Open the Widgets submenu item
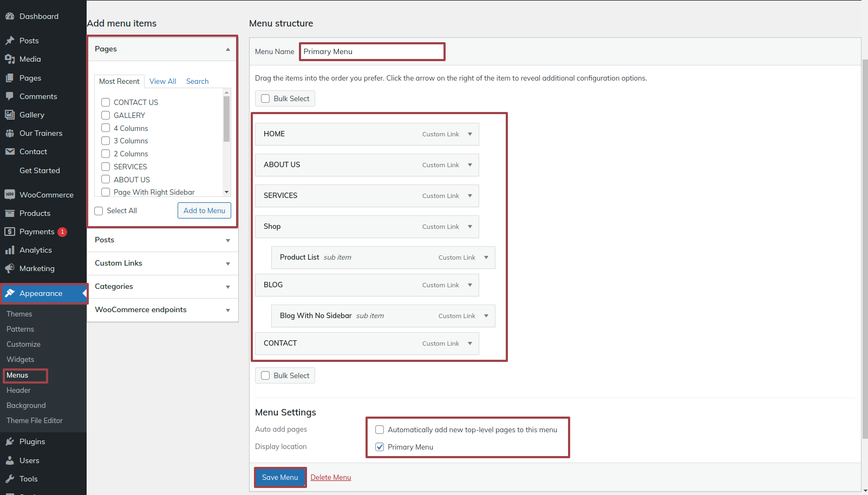This screenshot has width=868, height=495. [20, 359]
